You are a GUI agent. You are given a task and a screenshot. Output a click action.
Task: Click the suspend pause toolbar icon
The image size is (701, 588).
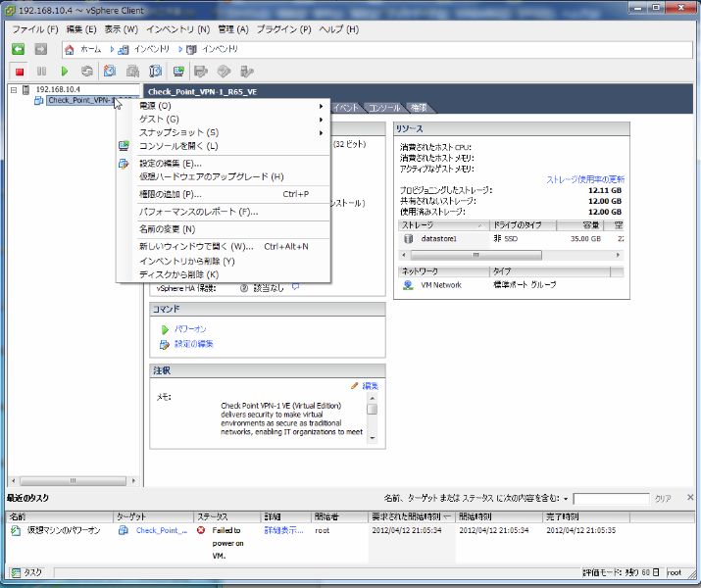41,72
